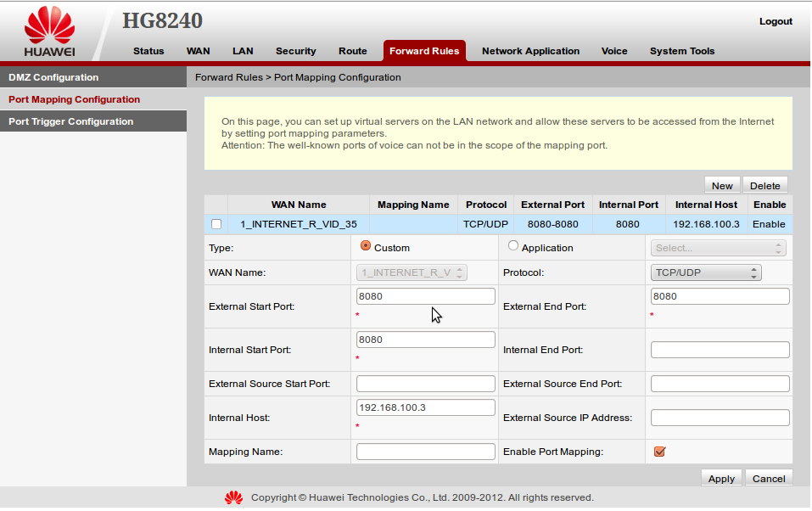Click the External Port column header
The image size is (812, 511).
(x=552, y=205)
